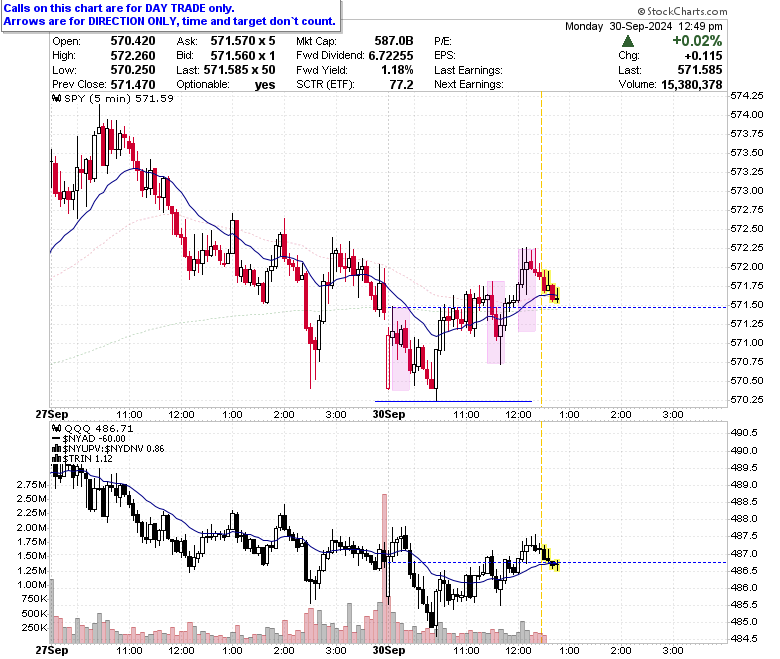Click the candlestick icon beside SPY (5 min)
780x659 pixels.
[57, 98]
